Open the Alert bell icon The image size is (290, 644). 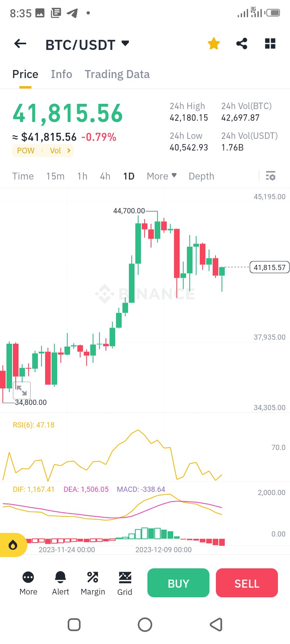click(x=60, y=577)
